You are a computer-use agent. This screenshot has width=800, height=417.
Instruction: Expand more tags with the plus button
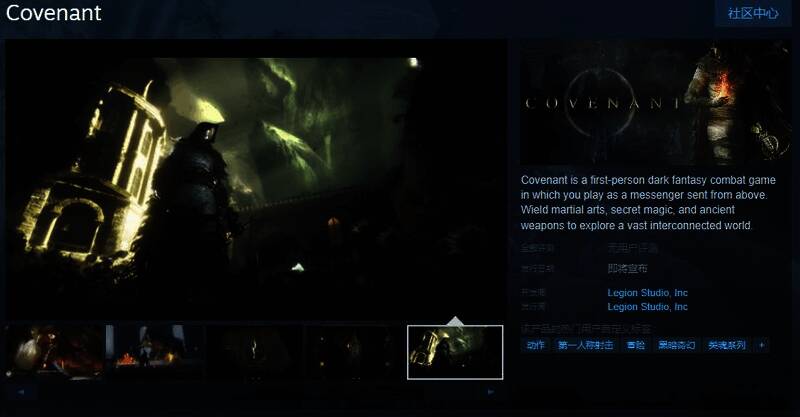pos(762,345)
